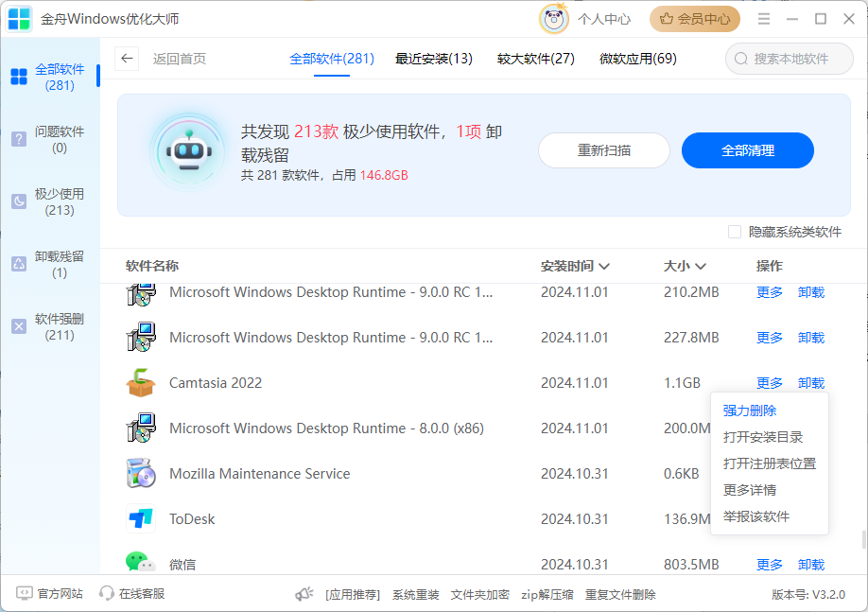Click 在线客服 headset icon

point(106,594)
